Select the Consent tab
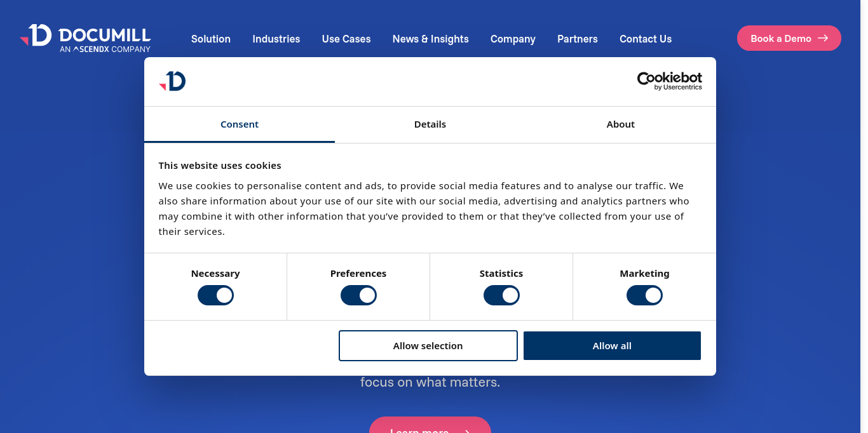The width and height of the screenshot is (868, 433). pyautogui.click(x=240, y=124)
